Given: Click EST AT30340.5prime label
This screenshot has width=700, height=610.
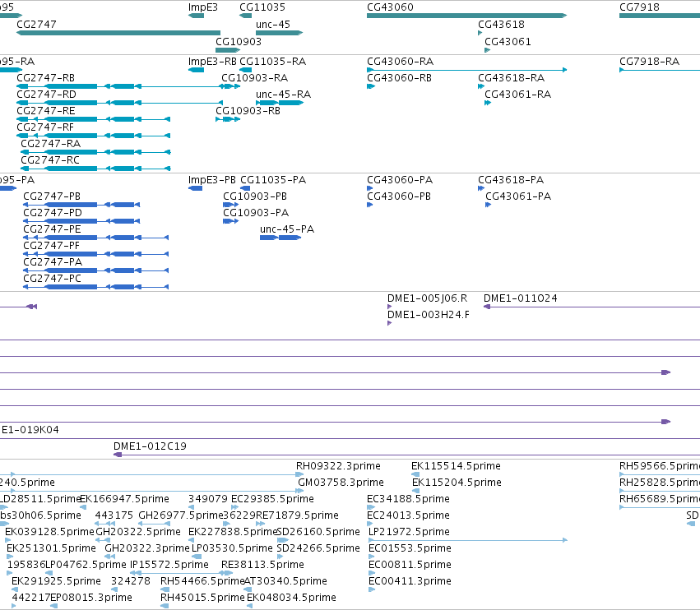Looking at the screenshot, I should point(285,581).
